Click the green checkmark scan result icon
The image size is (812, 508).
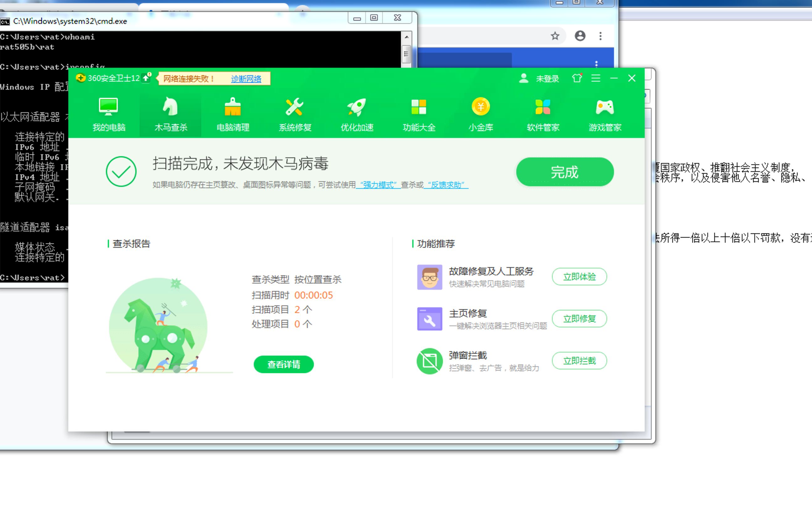click(121, 171)
